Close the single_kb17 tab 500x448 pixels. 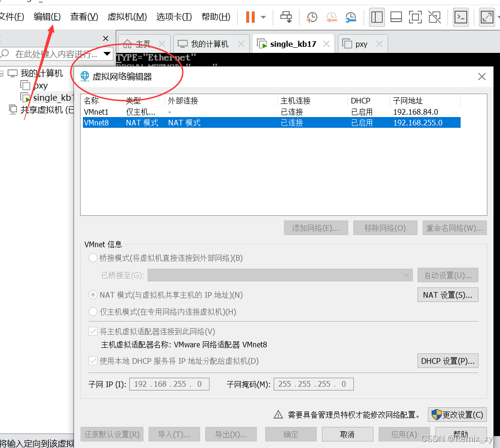click(x=326, y=44)
